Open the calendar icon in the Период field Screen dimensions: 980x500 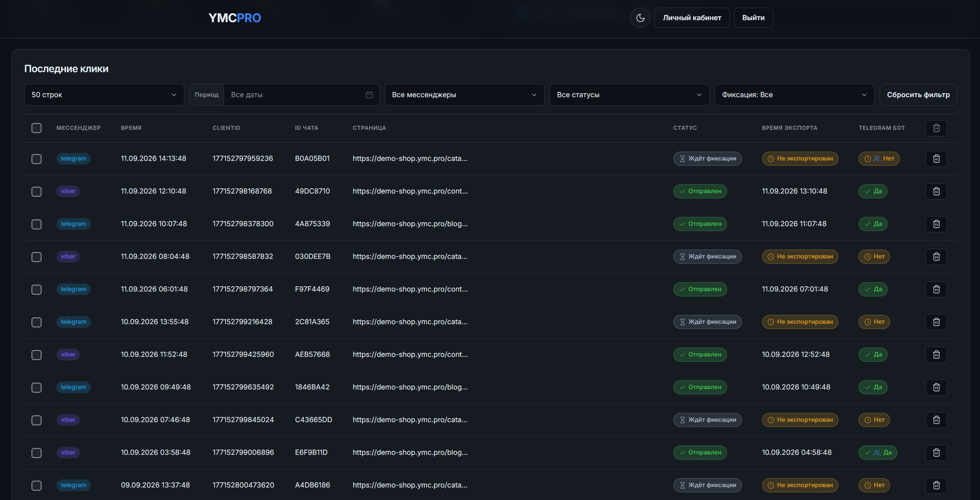click(369, 95)
